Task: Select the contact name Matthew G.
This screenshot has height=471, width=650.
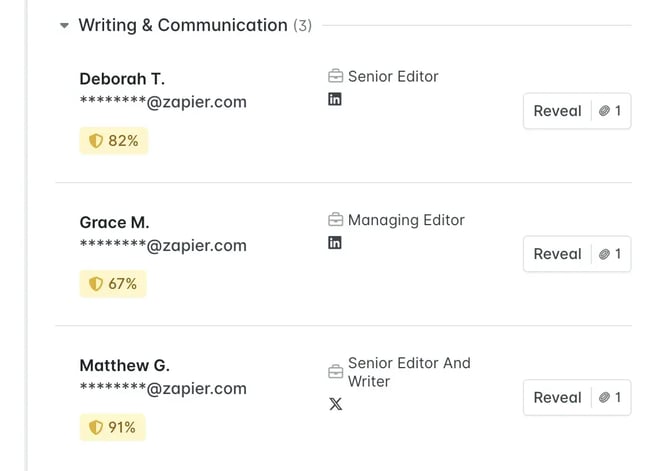Action: (124, 366)
